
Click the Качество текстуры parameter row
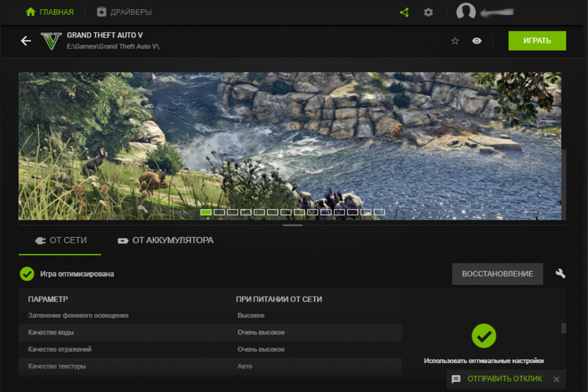(210, 366)
